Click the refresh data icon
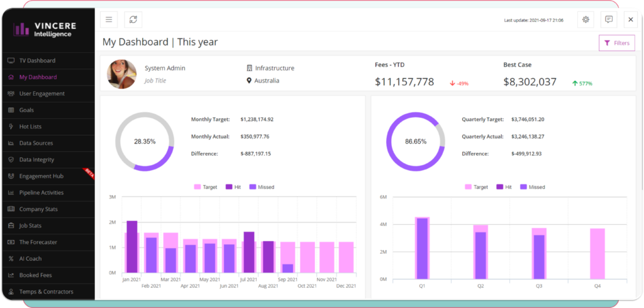The width and height of the screenshot is (644, 308). [x=133, y=20]
